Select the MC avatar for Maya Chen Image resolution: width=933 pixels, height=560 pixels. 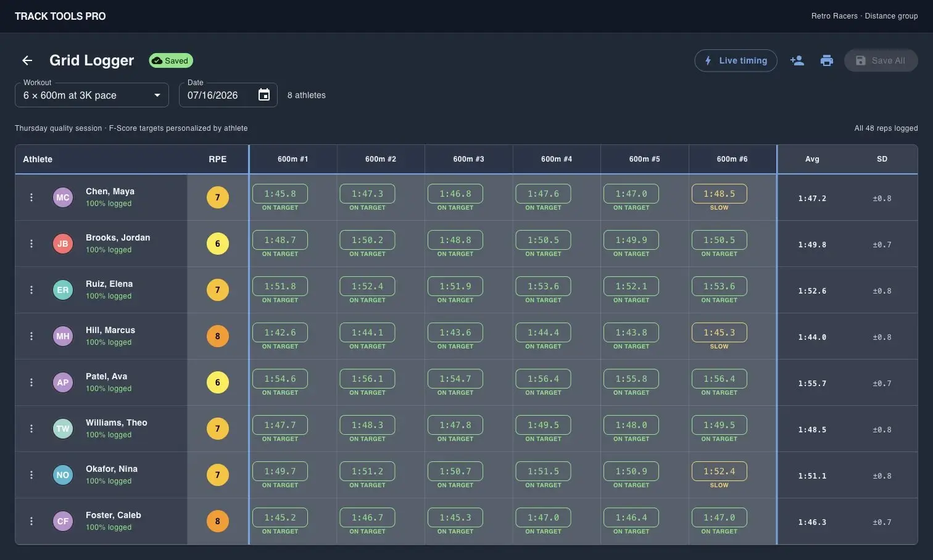63,197
